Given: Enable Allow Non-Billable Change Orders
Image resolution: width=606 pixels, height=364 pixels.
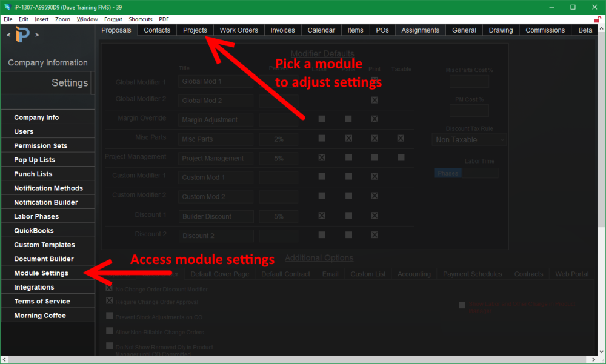Looking at the screenshot, I should click(110, 332).
